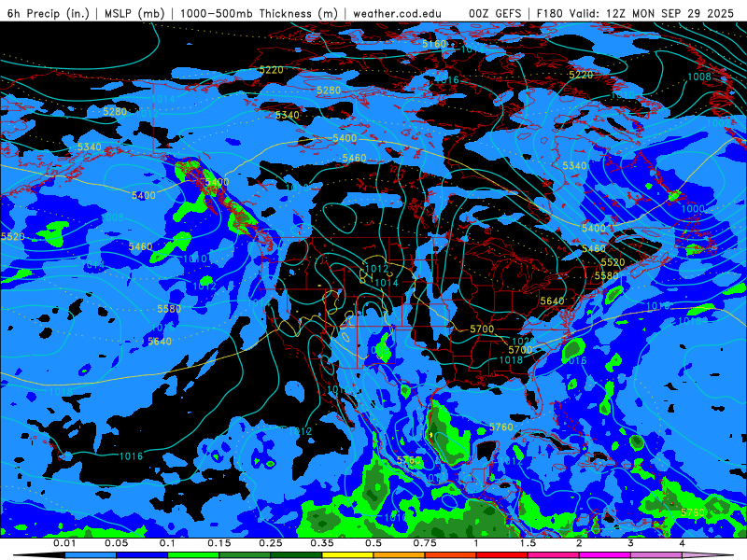This screenshot has width=747, height=560.
Task: Click the "weather.cod.edu" header text
Action: point(397,13)
